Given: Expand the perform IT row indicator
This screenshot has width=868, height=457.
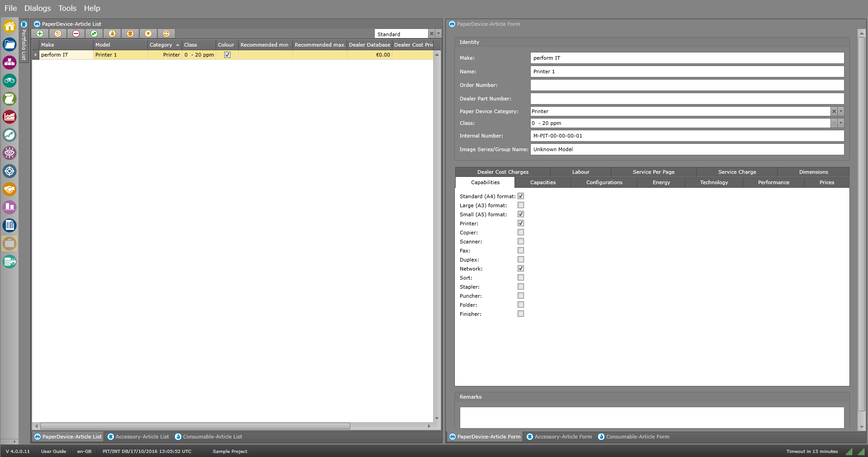Looking at the screenshot, I should tap(35, 55).
